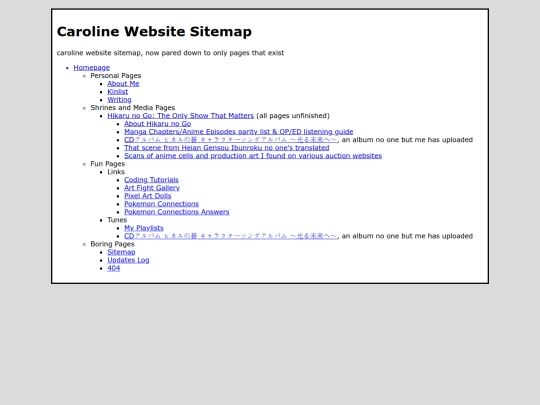The height and width of the screenshot is (405, 540).
Task: Click the 'Personal Pages' list label
Action: (116, 76)
